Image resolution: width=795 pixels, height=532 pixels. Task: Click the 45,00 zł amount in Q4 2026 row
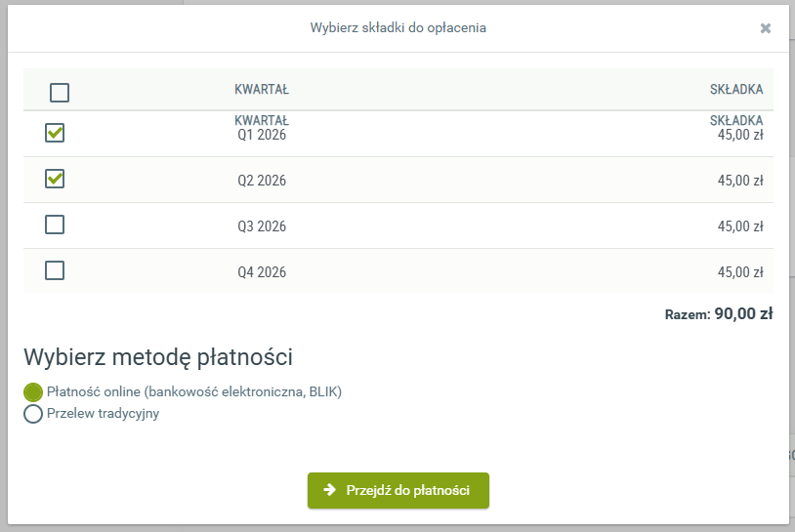739,272
